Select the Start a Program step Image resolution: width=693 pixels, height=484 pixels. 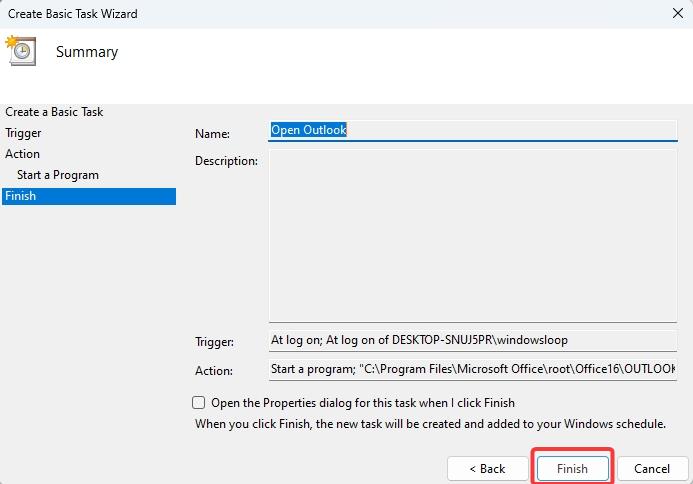tap(58, 175)
